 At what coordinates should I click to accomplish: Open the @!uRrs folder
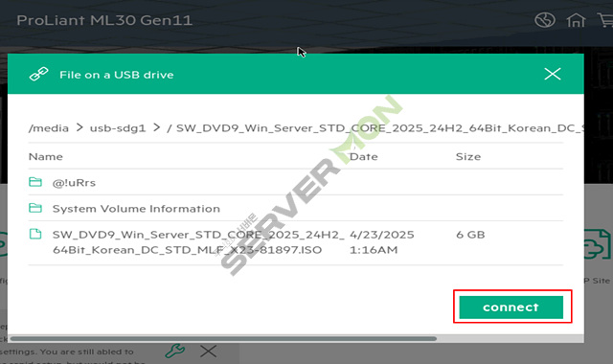[74, 183]
